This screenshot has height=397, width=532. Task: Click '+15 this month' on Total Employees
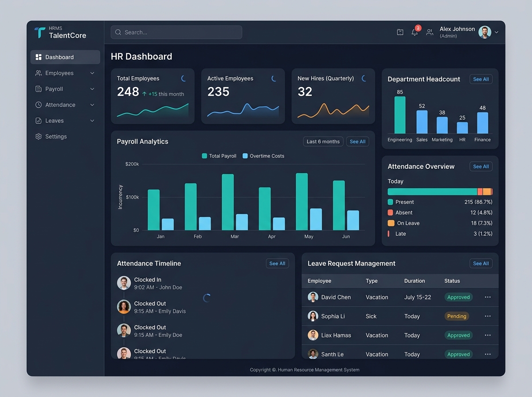coord(163,94)
